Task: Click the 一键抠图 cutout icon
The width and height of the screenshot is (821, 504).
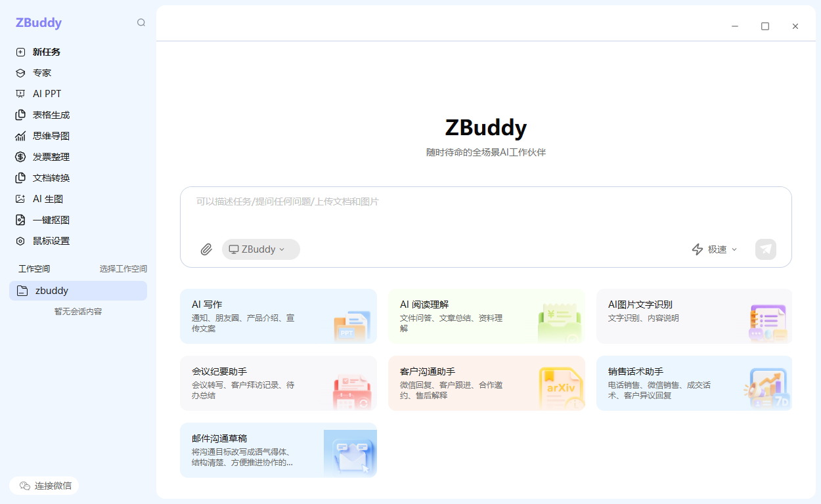Action: (20, 220)
